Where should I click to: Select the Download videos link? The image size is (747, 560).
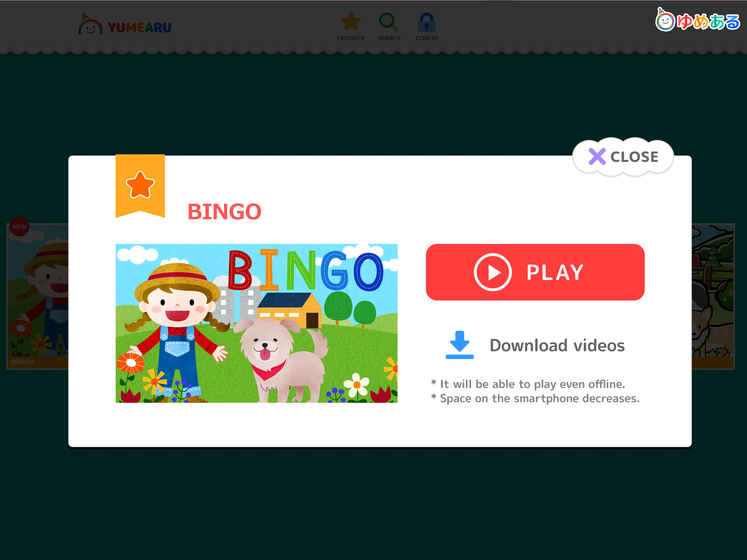coord(557,345)
